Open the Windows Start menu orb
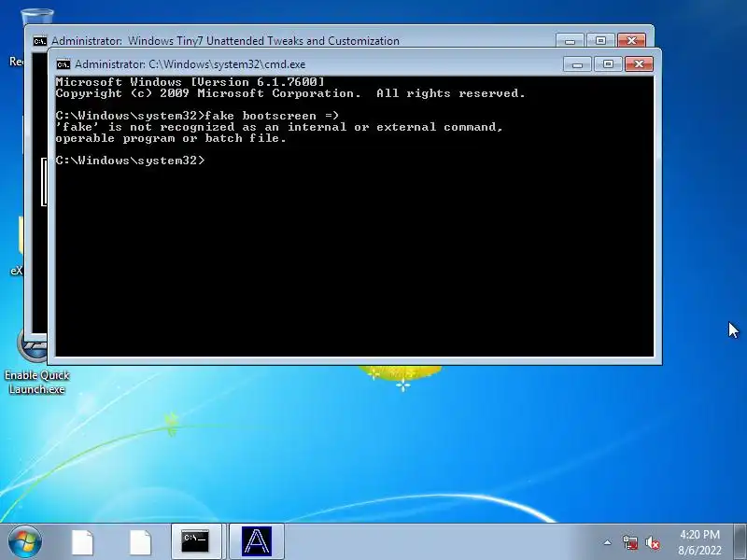The height and width of the screenshot is (560, 747). click(25, 541)
